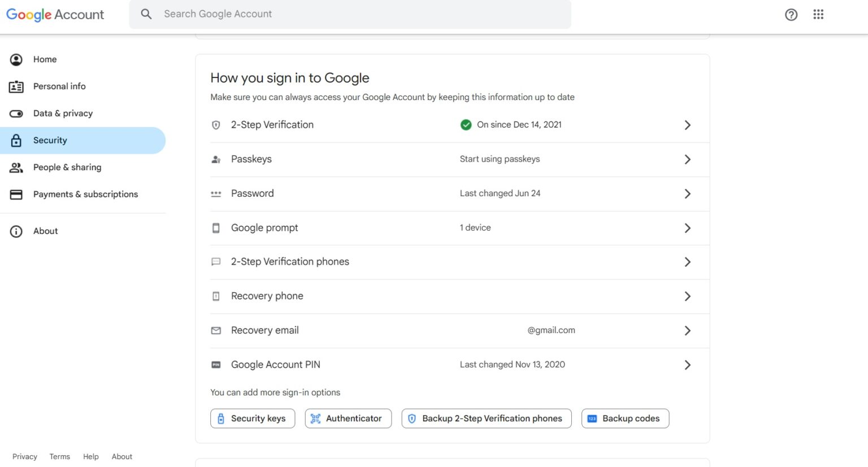Click the help question mark icon
The image size is (868, 467).
click(791, 14)
